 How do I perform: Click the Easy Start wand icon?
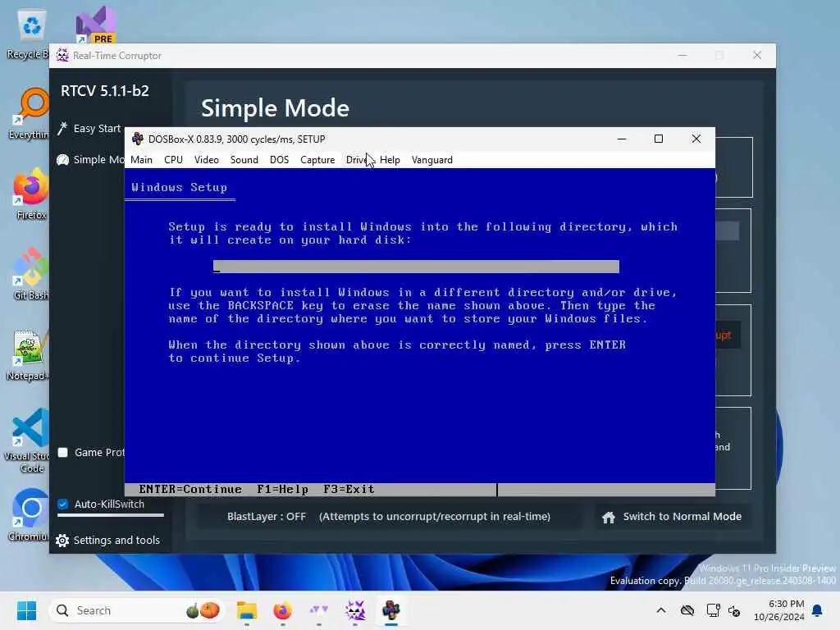click(62, 129)
